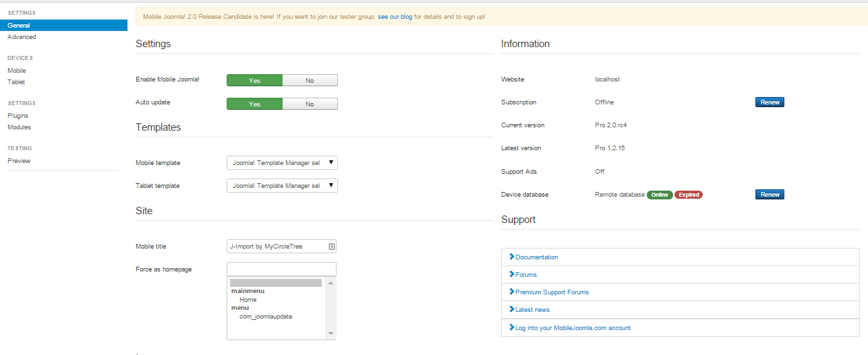This screenshot has height=355, width=868.
Task: Open the Tablet template dropdown
Action: 282,185
